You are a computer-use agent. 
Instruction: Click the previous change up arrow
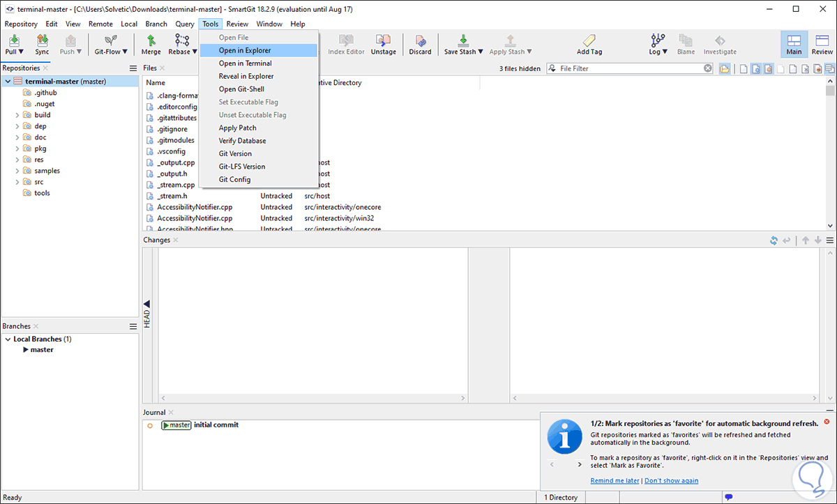pyautogui.click(x=806, y=240)
